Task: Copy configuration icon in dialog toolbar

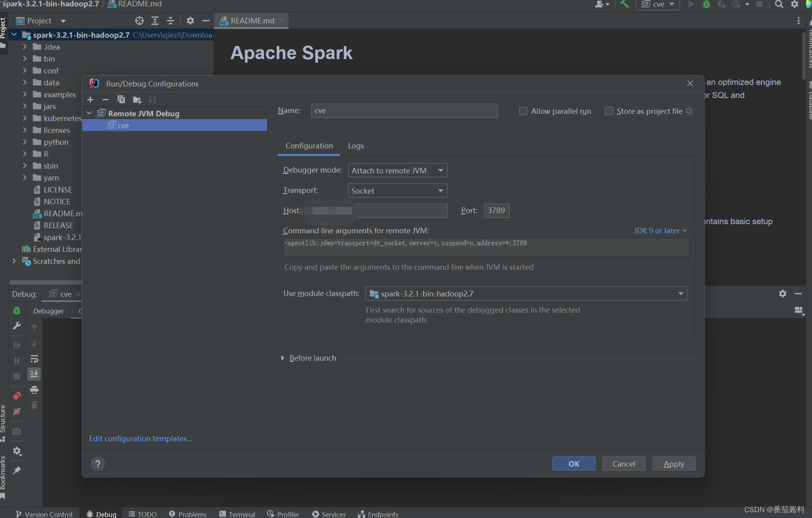Action: 121,100
